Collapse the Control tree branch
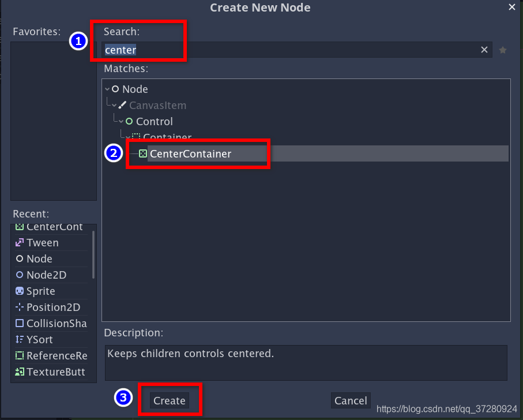The width and height of the screenshot is (523, 420). pyautogui.click(x=121, y=121)
